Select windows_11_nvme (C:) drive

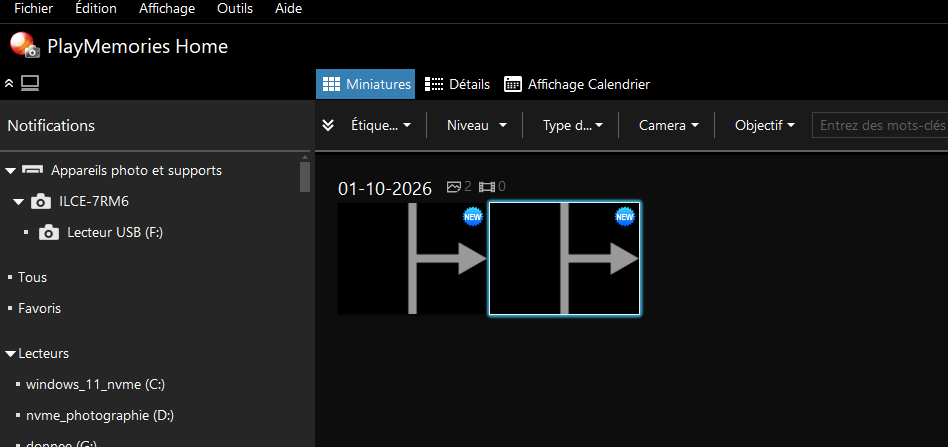point(96,384)
